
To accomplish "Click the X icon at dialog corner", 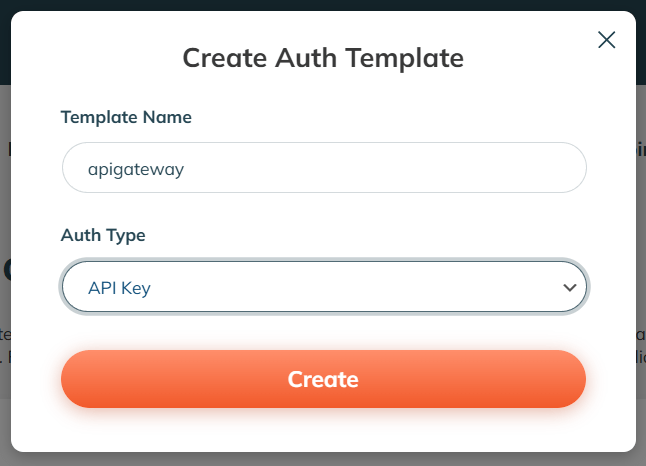I will point(606,40).
